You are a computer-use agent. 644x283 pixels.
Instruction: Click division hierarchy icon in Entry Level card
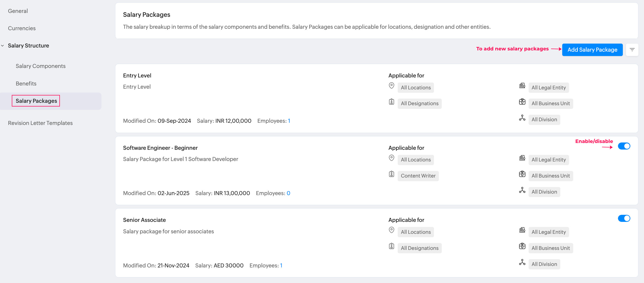coord(522,118)
